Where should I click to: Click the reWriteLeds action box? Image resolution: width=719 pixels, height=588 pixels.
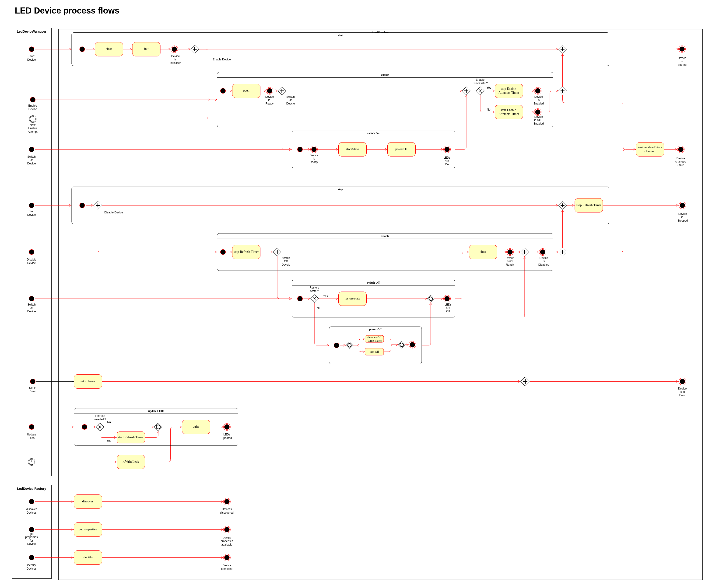click(x=130, y=462)
